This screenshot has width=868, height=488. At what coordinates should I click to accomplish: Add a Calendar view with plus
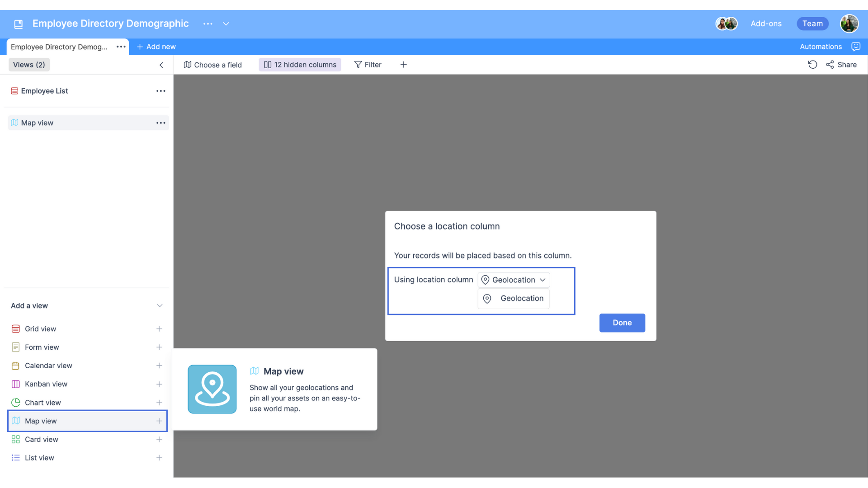[x=159, y=366]
